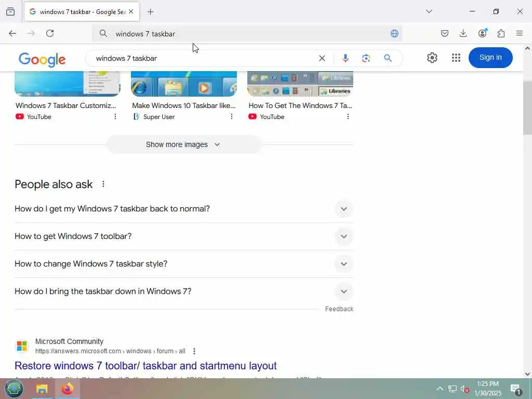Open a new browser tab
This screenshot has width=532, height=399.
pos(151,12)
